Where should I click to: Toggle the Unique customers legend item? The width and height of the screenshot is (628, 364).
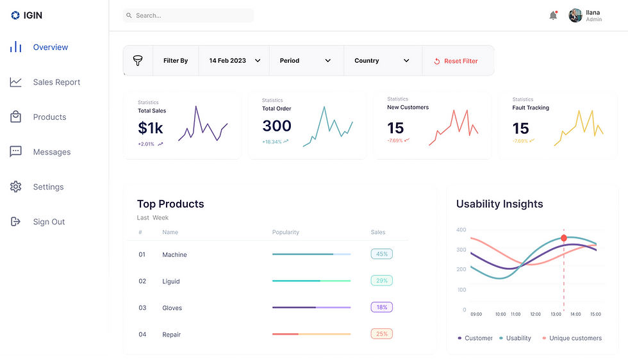(x=572, y=338)
